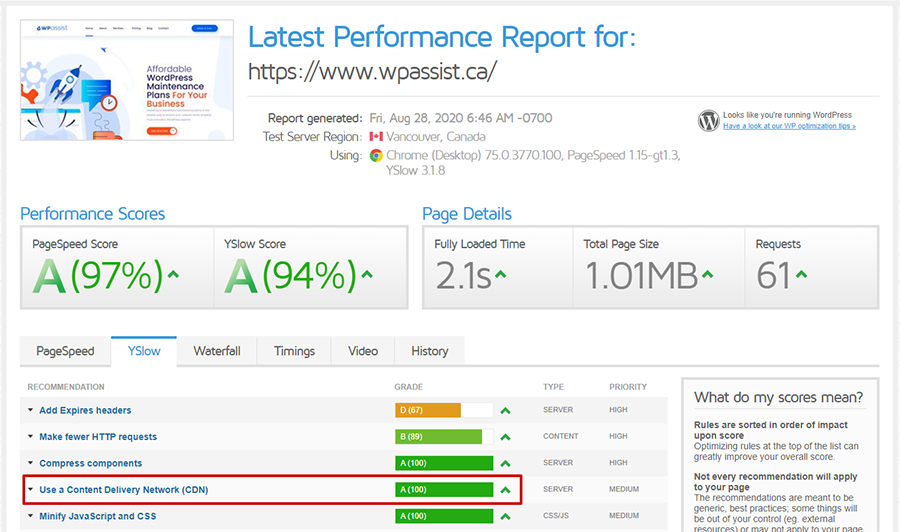900x532 pixels.
Task: Switch to the Video tab
Action: 363,351
